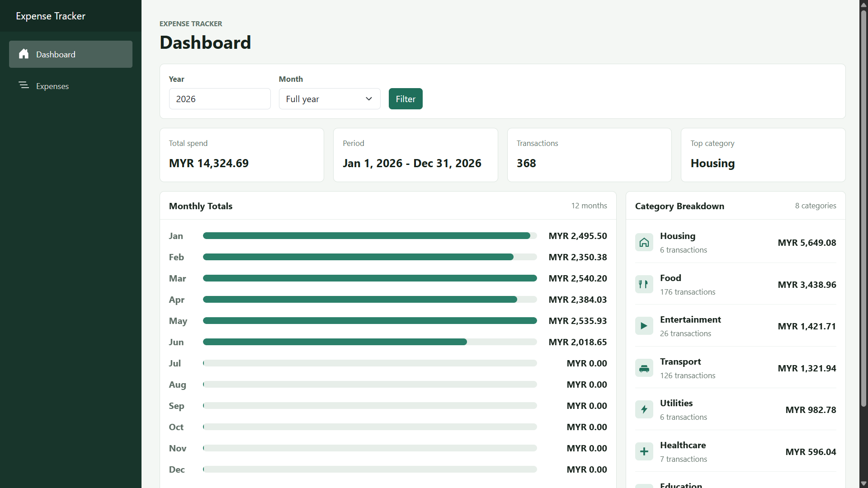The width and height of the screenshot is (868, 488).
Task: Focus the Year input field
Action: [220, 99]
